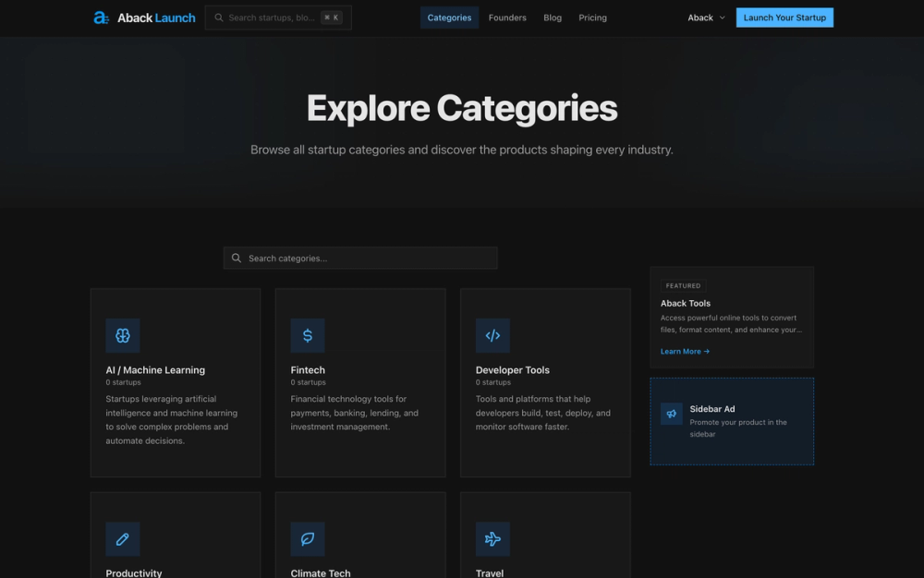Click the magnifier icon in top search bar

tap(219, 18)
